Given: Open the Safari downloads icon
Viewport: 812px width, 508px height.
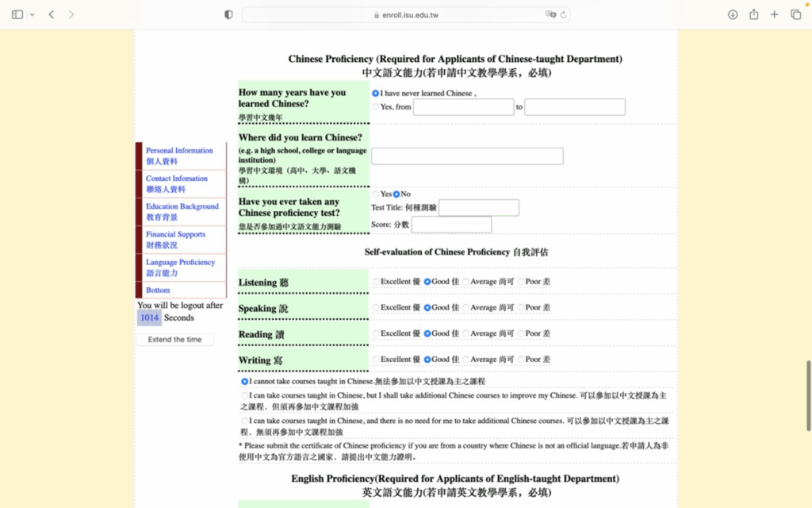Looking at the screenshot, I should [x=733, y=14].
